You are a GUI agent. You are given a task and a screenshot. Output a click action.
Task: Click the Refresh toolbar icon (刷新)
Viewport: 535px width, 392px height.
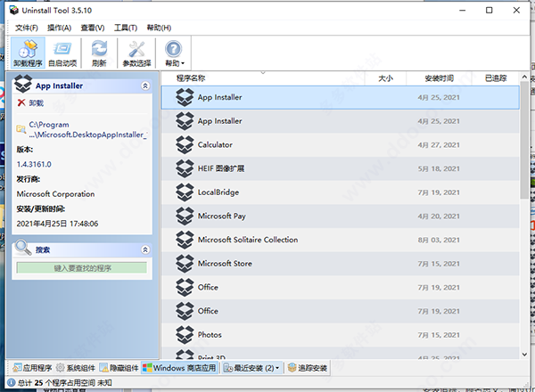[99, 53]
